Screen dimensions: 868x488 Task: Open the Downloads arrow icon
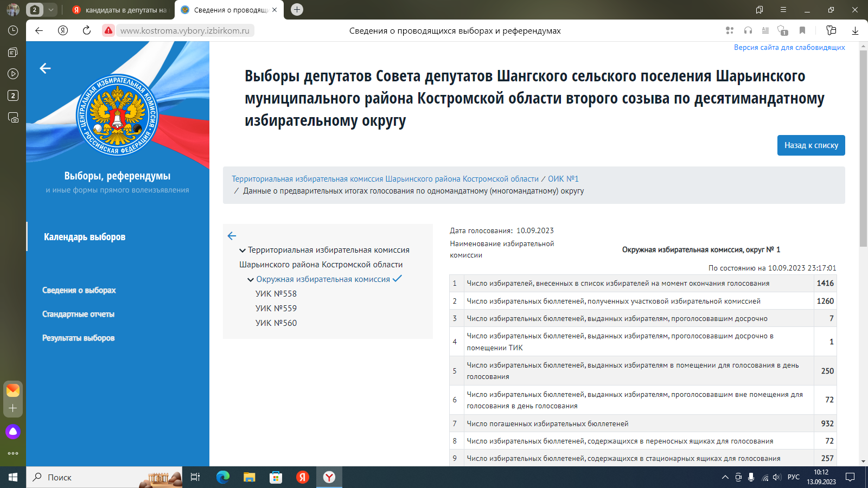pos(856,30)
